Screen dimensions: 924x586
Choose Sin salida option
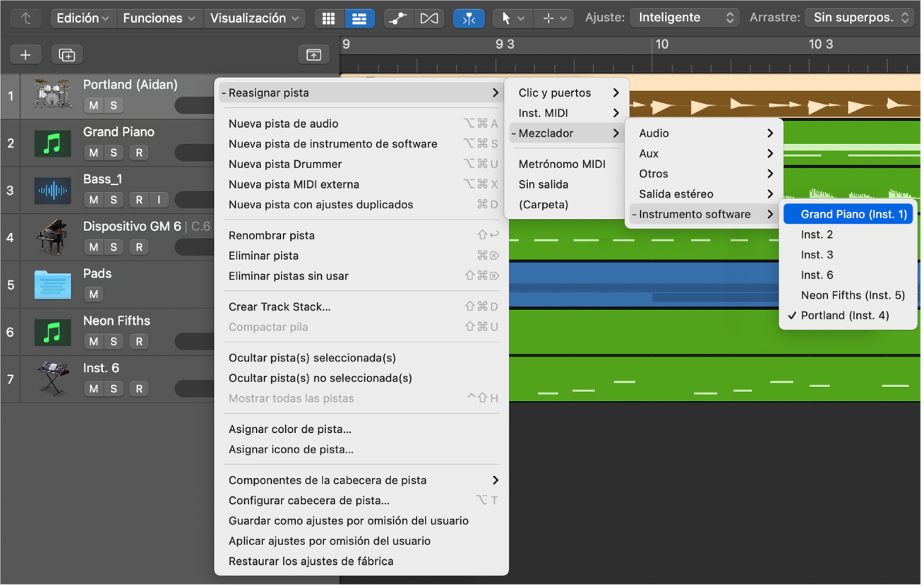(x=567, y=185)
